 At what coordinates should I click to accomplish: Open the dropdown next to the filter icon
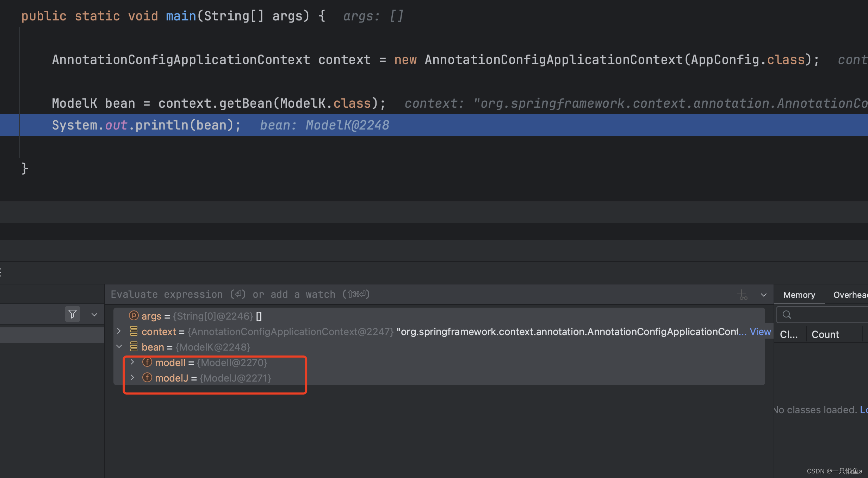pos(94,314)
